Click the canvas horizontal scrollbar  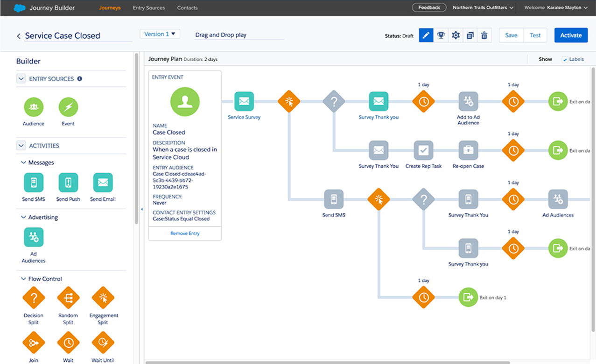[x=328, y=362]
